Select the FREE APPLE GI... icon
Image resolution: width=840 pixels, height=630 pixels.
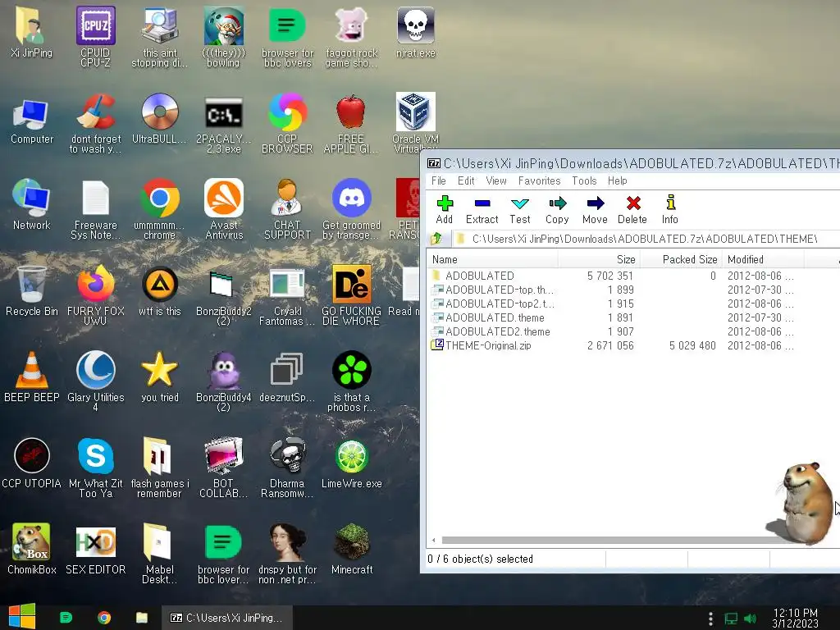351,125
